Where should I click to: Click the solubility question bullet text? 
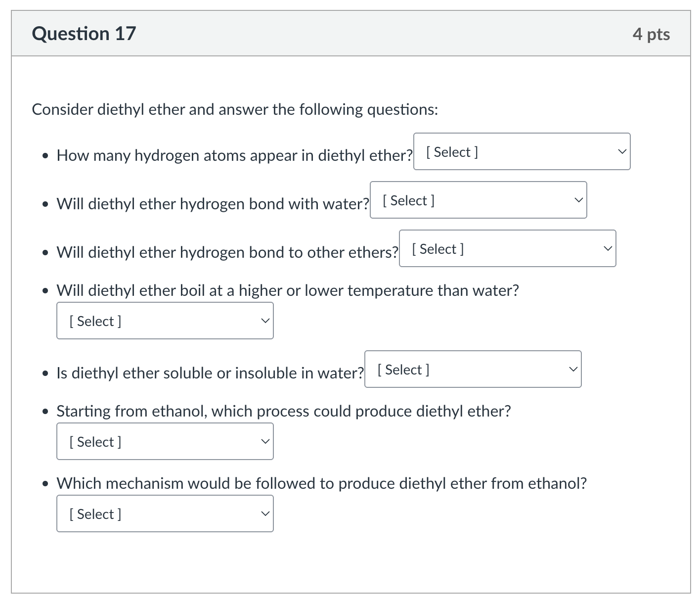[x=210, y=373]
